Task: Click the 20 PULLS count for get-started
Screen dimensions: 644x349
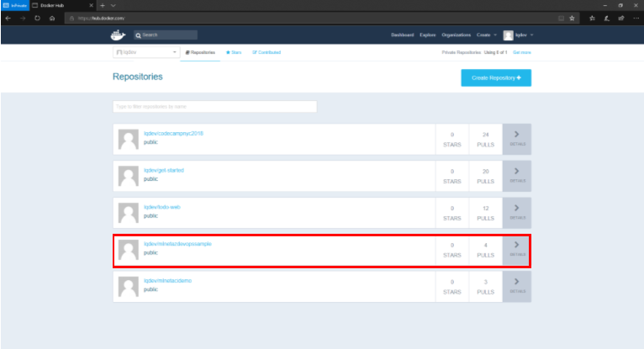Action: [485, 176]
